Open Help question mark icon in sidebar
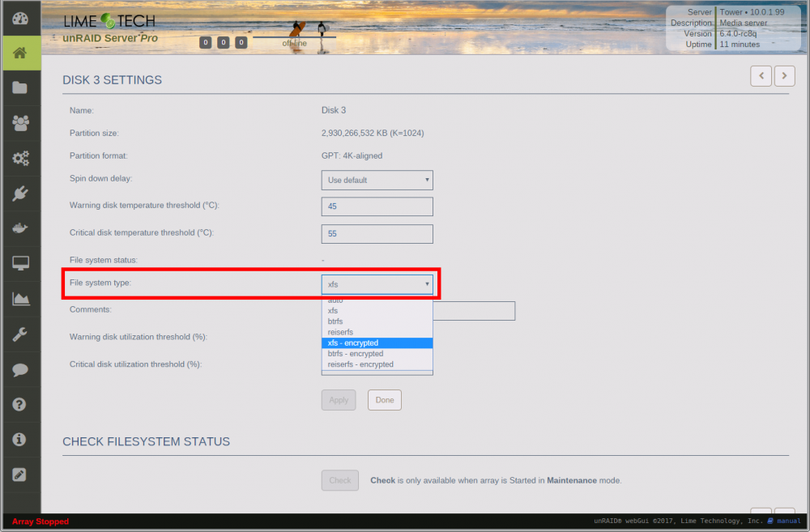This screenshot has height=532, width=810. pos(20,404)
